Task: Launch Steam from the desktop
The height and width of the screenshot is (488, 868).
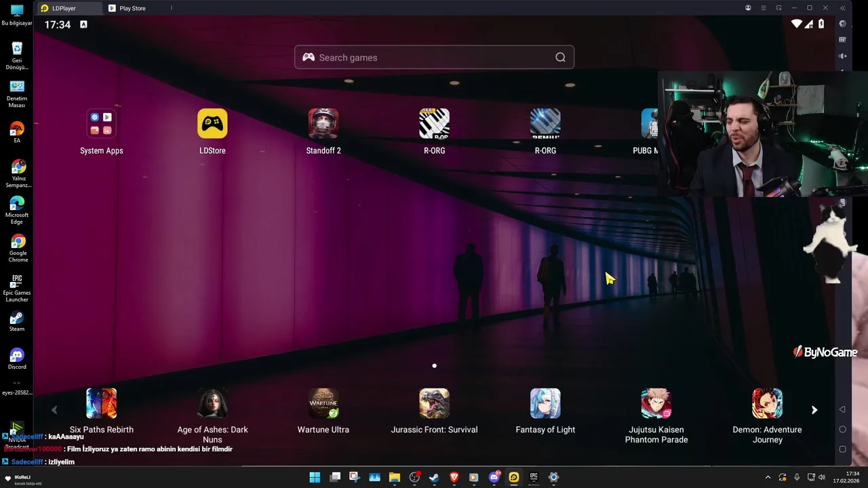Action: tap(17, 321)
